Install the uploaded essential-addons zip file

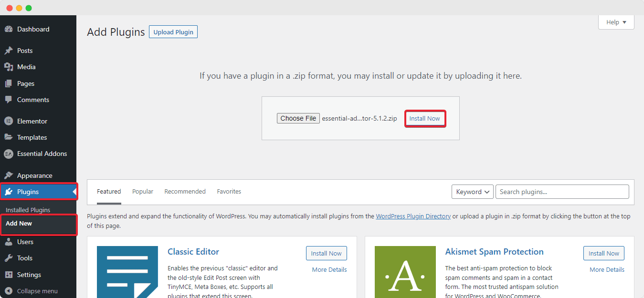point(425,118)
